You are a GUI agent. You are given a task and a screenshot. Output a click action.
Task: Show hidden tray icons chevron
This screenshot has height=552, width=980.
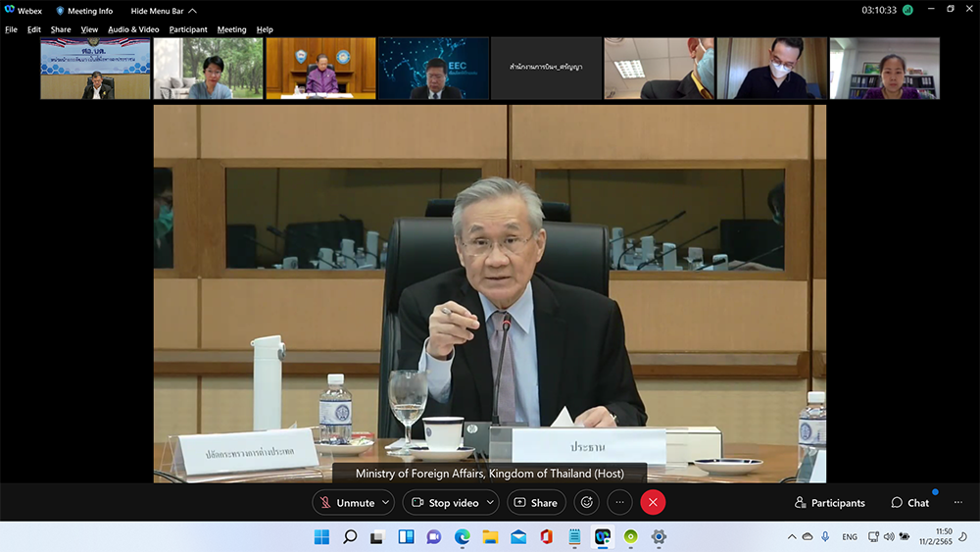point(792,536)
